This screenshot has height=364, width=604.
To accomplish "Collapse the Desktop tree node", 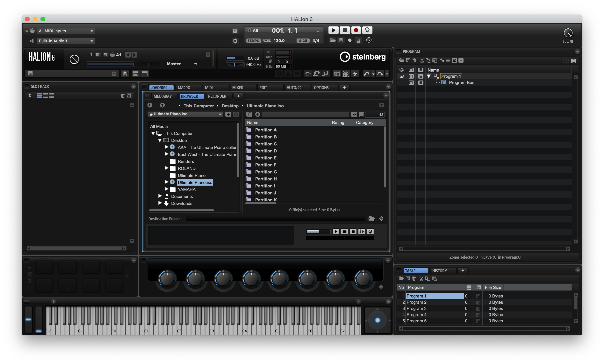I will pos(160,140).
